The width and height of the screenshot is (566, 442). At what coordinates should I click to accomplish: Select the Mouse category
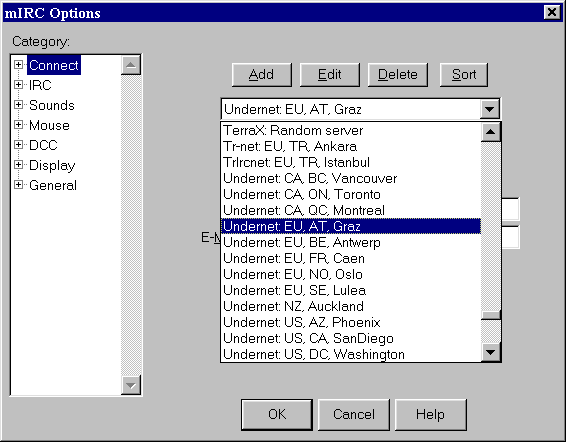49,125
